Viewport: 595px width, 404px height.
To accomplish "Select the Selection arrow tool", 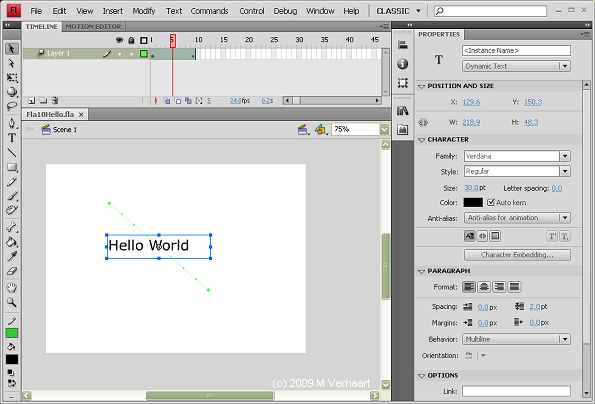I will pyautogui.click(x=12, y=49).
